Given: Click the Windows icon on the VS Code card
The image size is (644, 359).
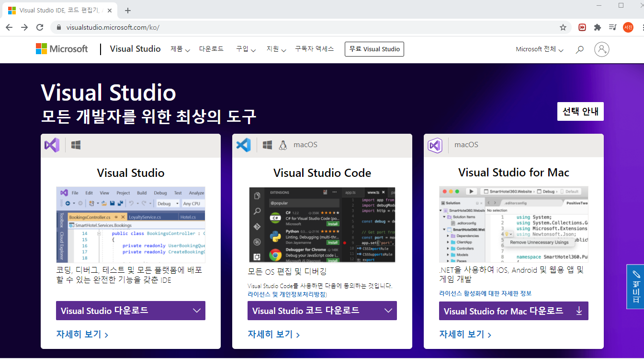Looking at the screenshot, I should [267, 145].
